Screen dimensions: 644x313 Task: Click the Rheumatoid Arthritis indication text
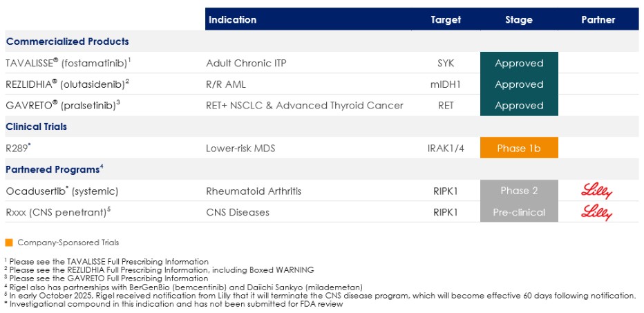254,191
